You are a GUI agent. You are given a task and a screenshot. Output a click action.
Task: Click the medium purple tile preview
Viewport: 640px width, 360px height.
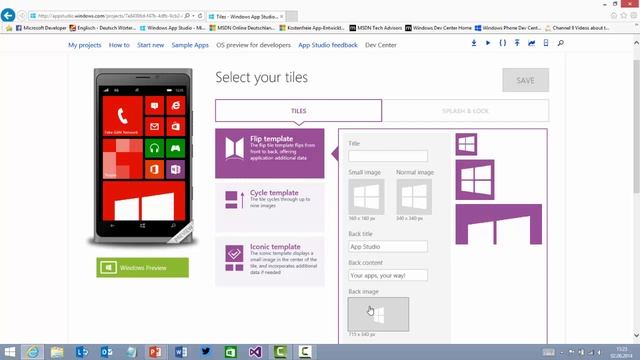[475, 180]
